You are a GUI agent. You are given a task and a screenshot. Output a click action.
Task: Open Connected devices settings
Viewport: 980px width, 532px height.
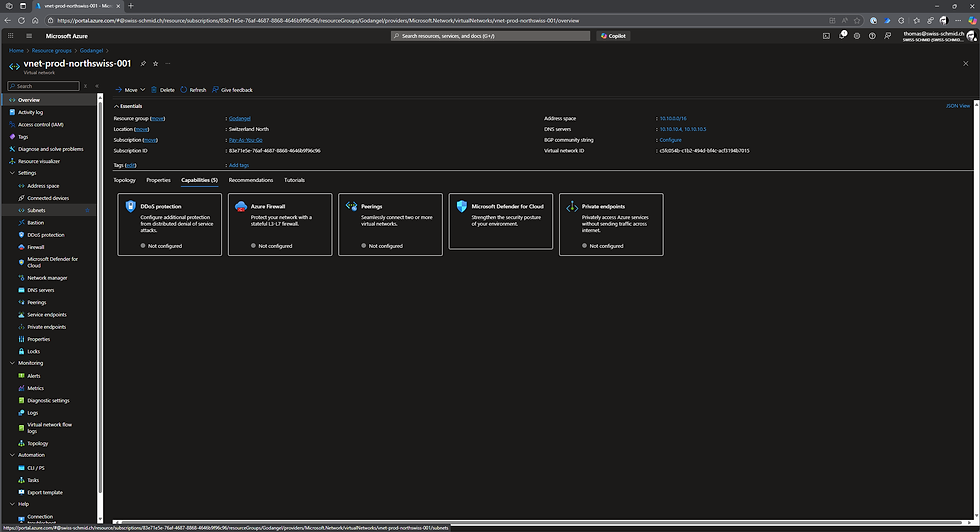(x=50, y=198)
